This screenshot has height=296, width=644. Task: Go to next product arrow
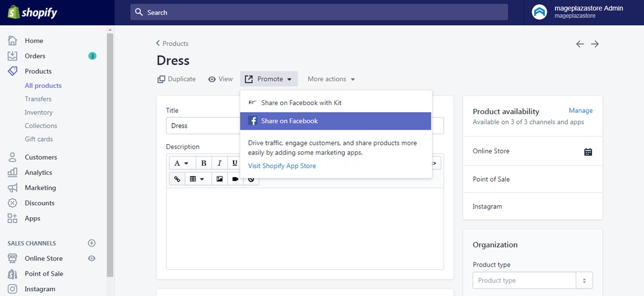pyautogui.click(x=595, y=44)
